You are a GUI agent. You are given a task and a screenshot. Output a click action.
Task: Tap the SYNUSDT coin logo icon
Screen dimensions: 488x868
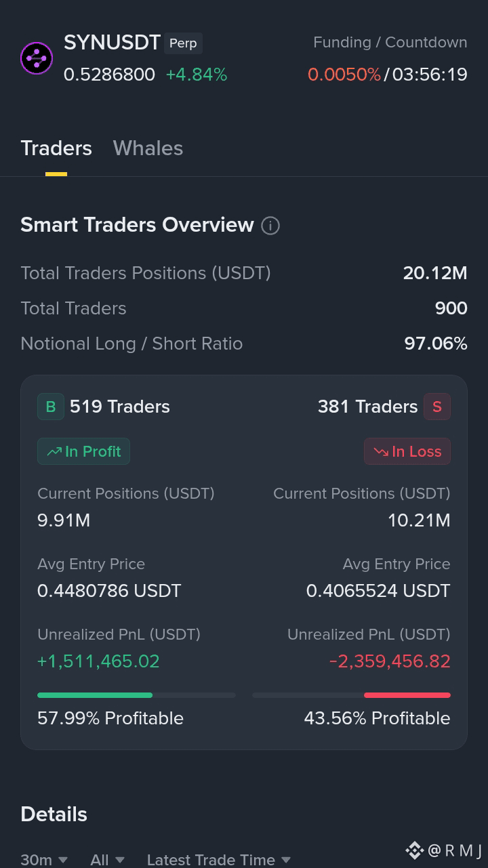37,58
